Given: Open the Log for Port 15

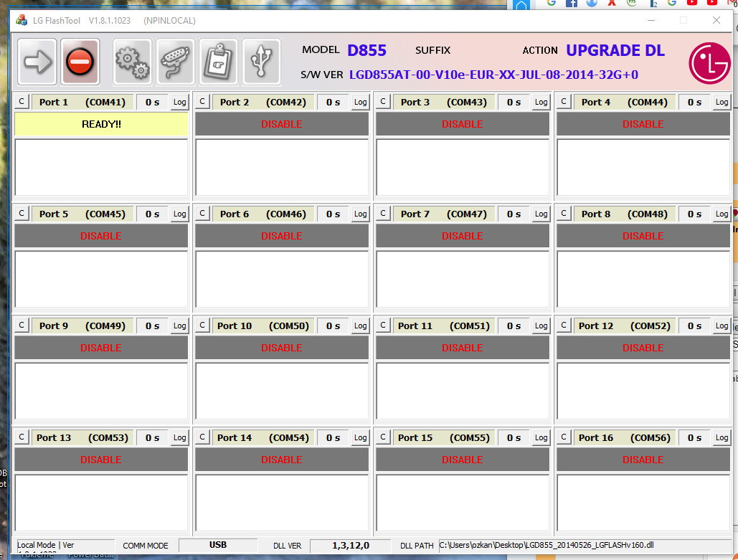Looking at the screenshot, I should tap(541, 437).
